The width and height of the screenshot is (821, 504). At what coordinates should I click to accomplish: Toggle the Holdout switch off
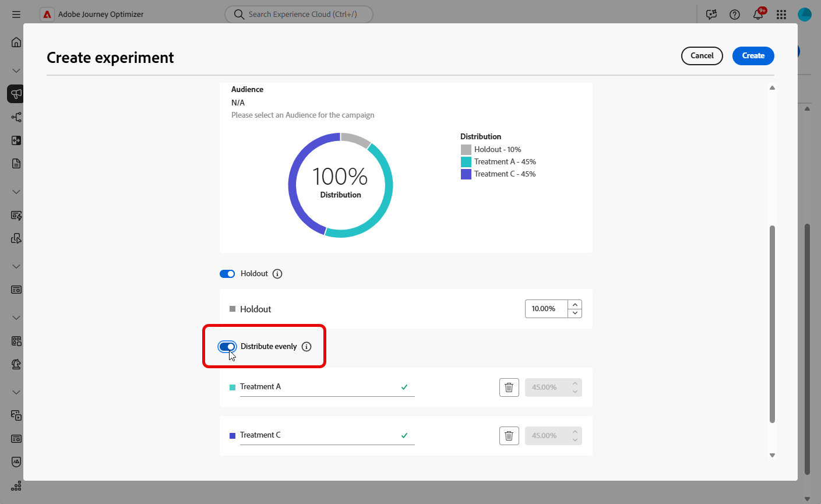pos(227,274)
